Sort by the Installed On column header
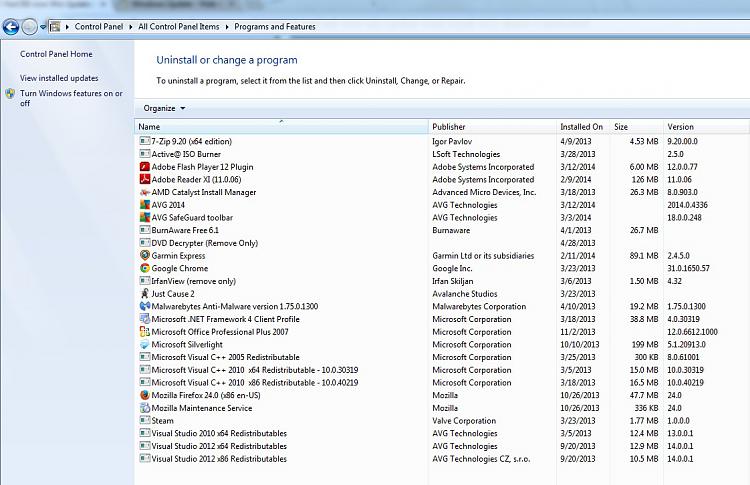This screenshot has height=485, width=750. click(x=584, y=127)
